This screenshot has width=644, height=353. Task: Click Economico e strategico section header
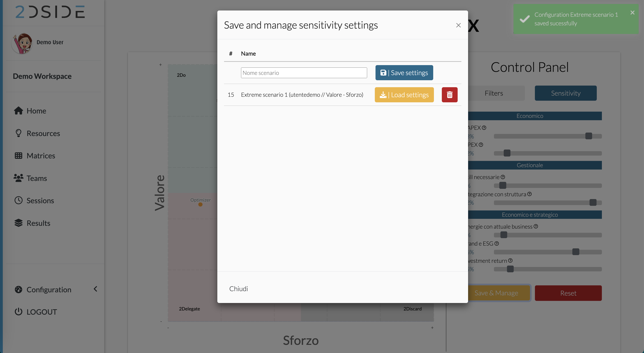[x=535, y=215]
